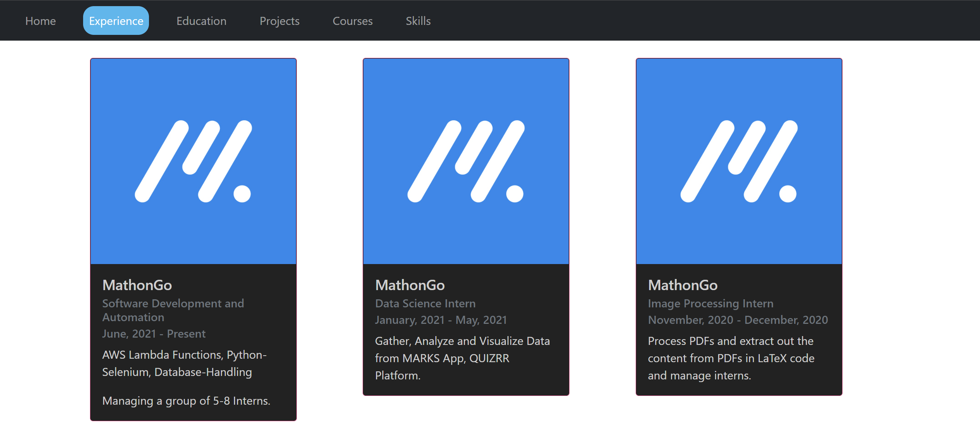This screenshot has height=448, width=980.
Task: Select the Data Science Intern subtitle text
Action: pos(425,303)
